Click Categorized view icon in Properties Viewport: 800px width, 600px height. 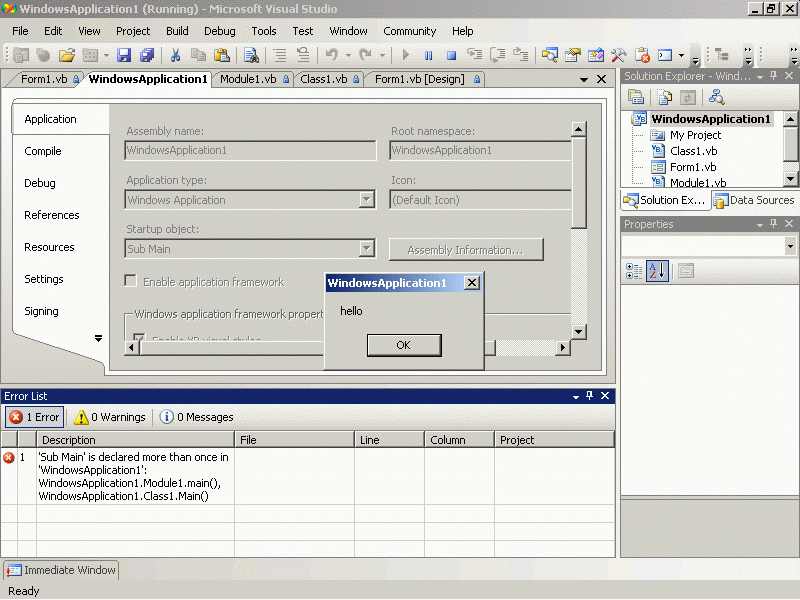tap(634, 271)
